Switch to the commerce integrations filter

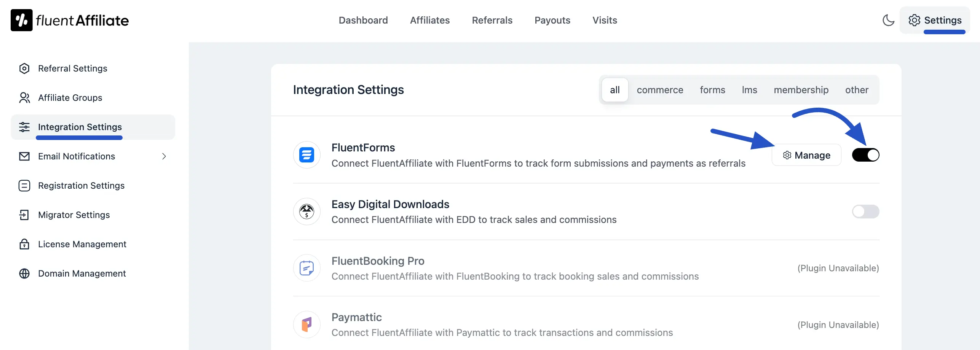(660, 90)
